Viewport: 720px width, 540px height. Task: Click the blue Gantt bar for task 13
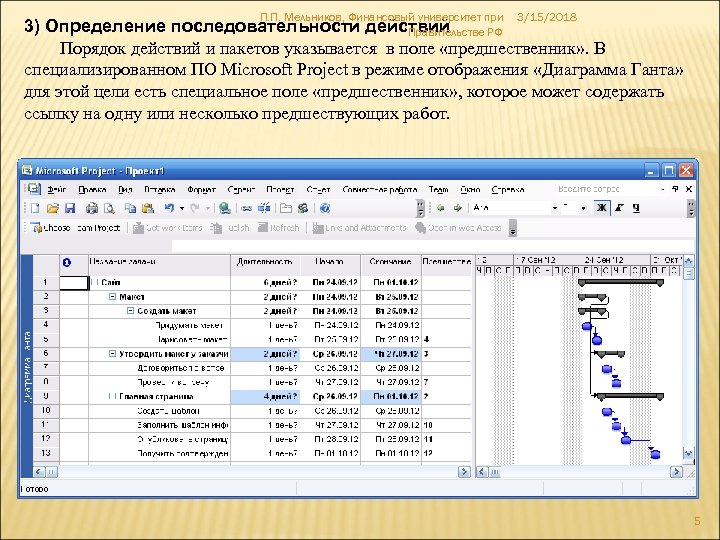point(655,454)
